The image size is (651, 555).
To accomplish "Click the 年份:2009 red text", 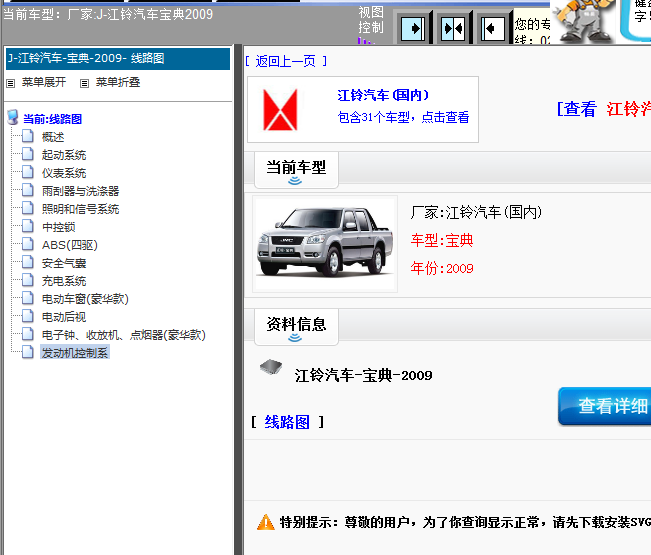I will coord(442,269).
